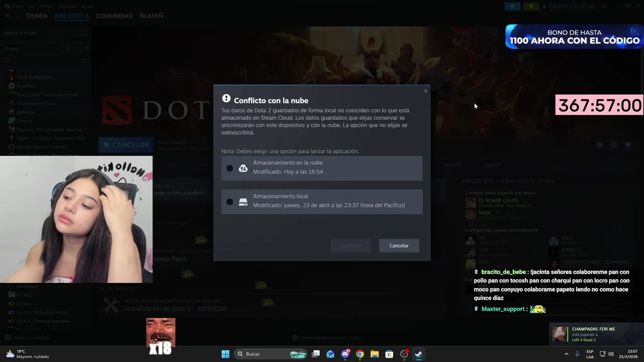Image resolution: width=644 pixels, height=362 pixels.
Task: Show hidden system tray icons chevron
Action: [x=567, y=354]
